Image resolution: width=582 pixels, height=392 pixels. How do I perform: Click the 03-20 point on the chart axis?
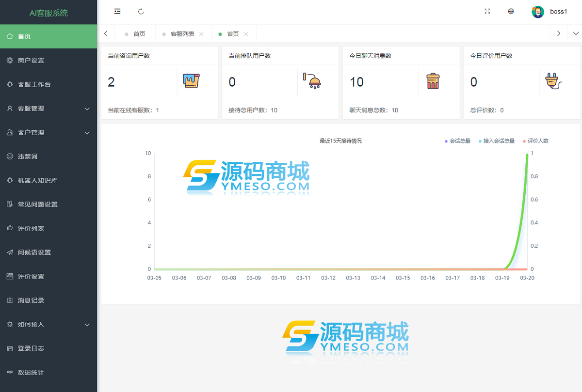(527, 278)
